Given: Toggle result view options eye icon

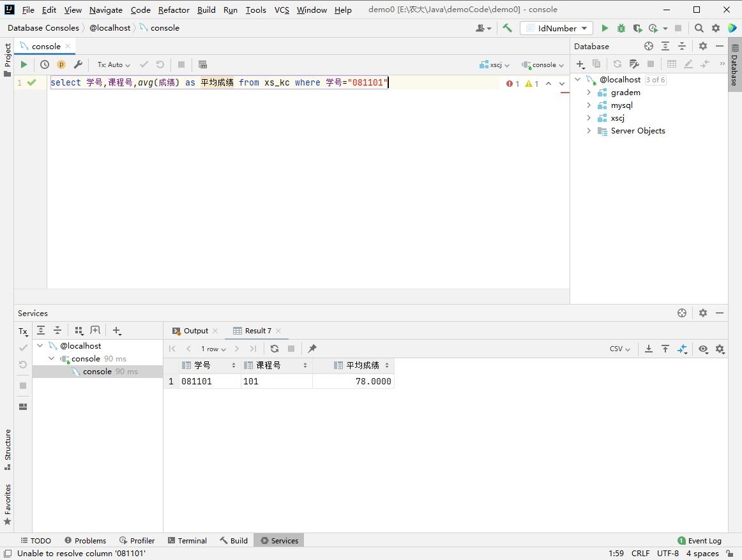Looking at the screenshot, I should pyautogui.click(x=703, y=349).
